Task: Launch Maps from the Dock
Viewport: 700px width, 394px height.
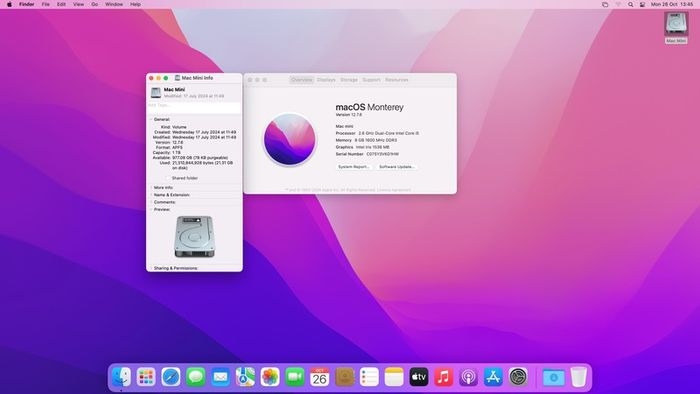Action: coord(245,377)
